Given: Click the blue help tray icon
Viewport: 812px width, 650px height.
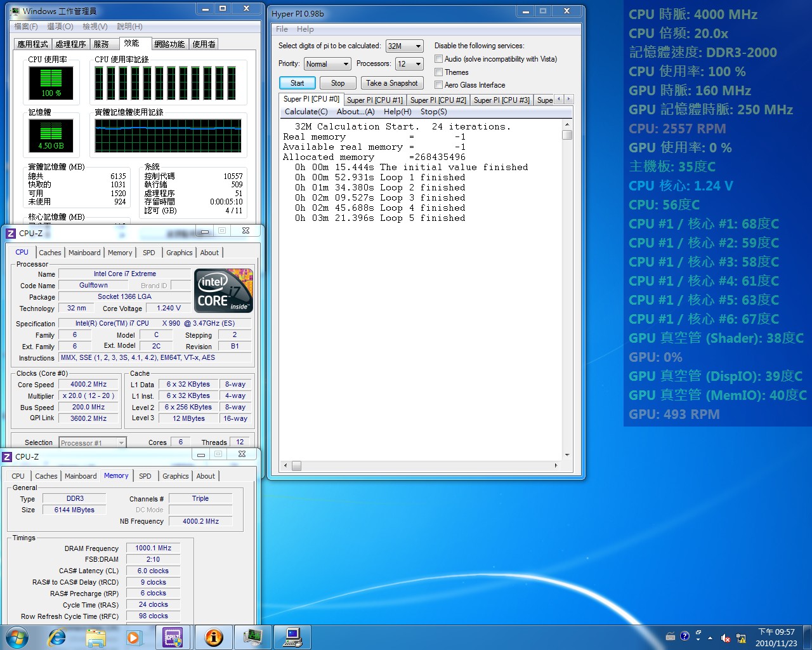Looking at the screenshot, I should [684, 636].
